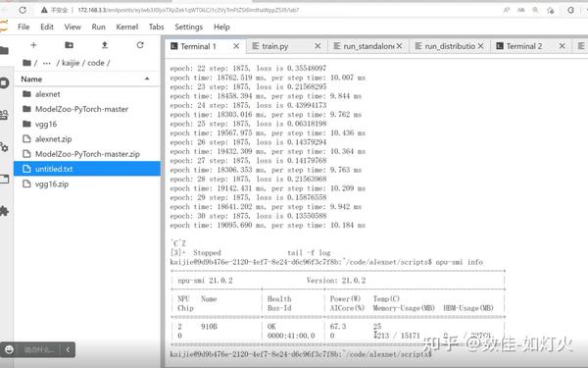Open the property inspector gears icon
Image resolution: width=588 pixels, height=368 pixels.
tap(4, 147)
